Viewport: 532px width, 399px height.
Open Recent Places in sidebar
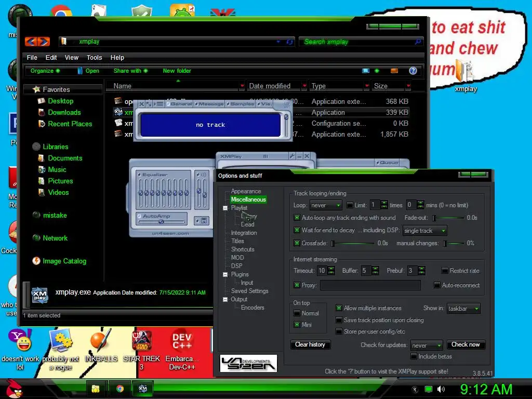(x=70, y=124)
